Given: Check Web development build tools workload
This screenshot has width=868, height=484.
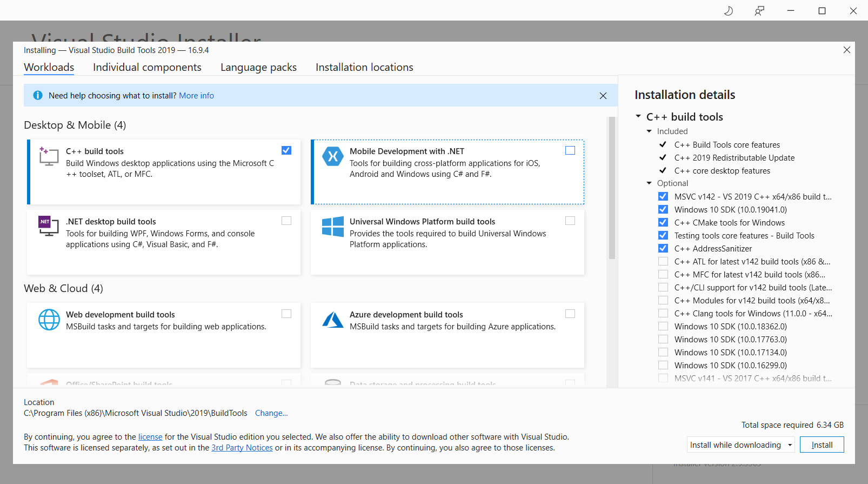Looking at the screenshot, I should pos(286,314).
